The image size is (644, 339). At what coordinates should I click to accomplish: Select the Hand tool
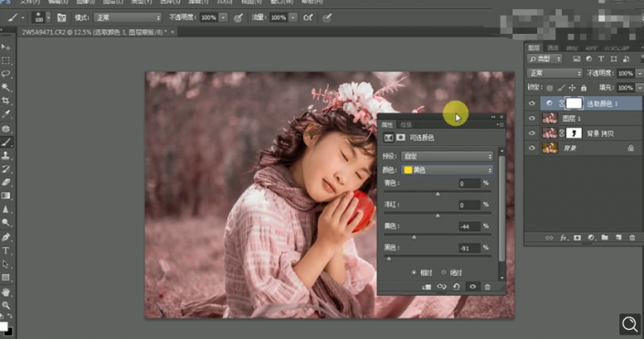point(5,292)
